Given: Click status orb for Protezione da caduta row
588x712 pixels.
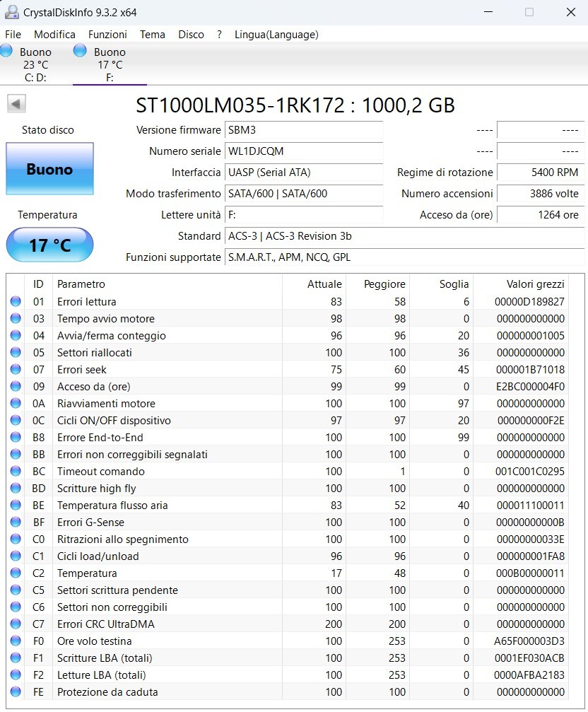Looking at the screenshot, I should tap(16, 691).
